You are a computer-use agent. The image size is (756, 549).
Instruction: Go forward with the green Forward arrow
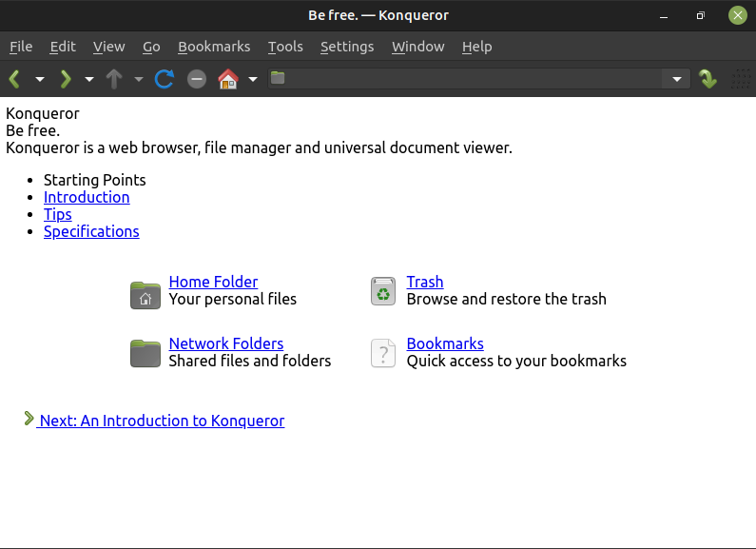(x=65, y=79)
